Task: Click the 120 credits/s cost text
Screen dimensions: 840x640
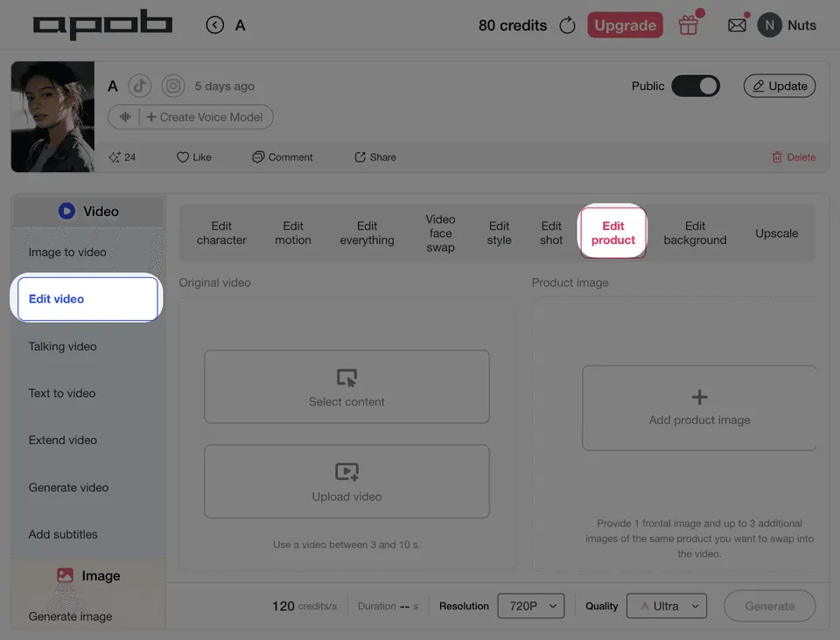Action: [x=304, y=606]
